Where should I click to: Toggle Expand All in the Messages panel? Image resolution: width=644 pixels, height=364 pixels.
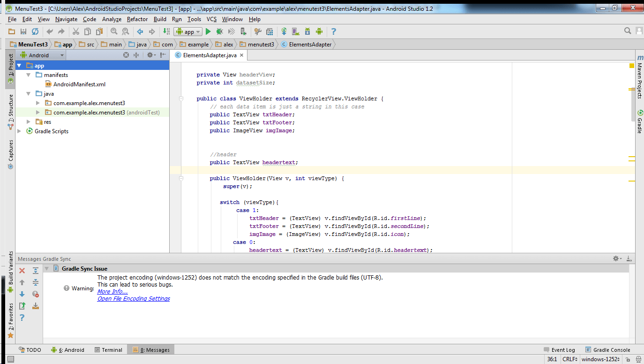[36, 271]
